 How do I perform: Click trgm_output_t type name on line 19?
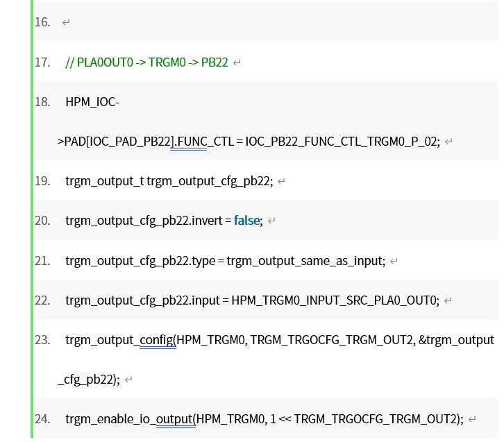coord(105,181)
